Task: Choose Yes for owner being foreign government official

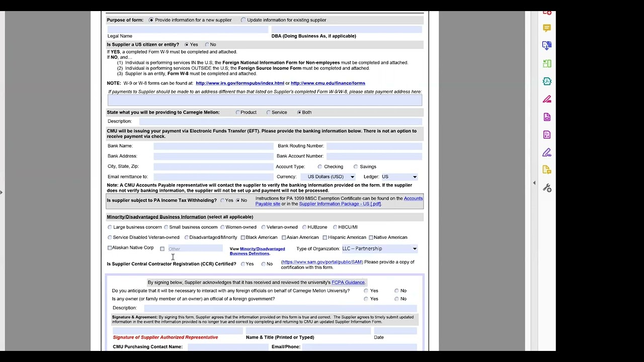Action: 366,299
